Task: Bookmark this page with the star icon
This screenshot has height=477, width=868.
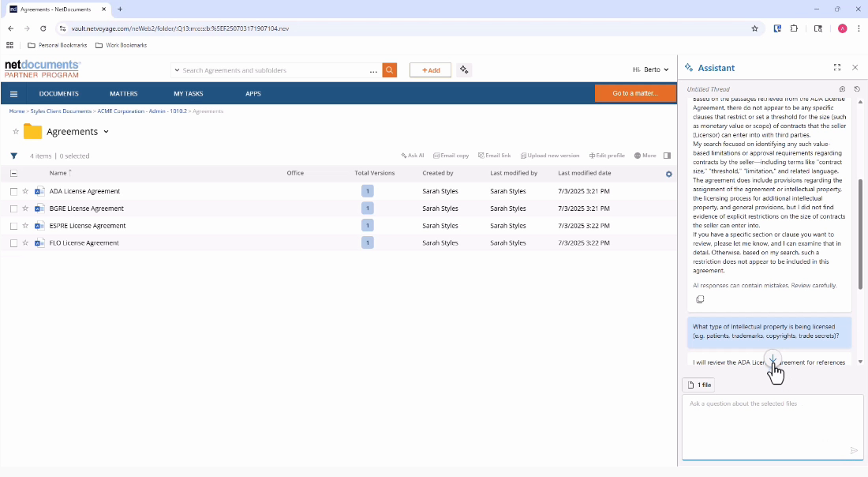Action: point(754,28)
